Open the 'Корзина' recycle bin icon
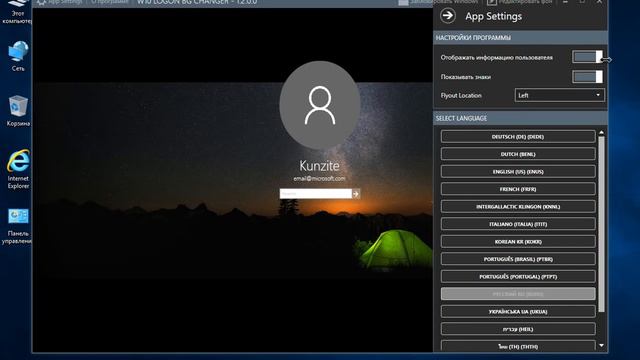Screen dimensions: 640x360 (x=18, y=110)
